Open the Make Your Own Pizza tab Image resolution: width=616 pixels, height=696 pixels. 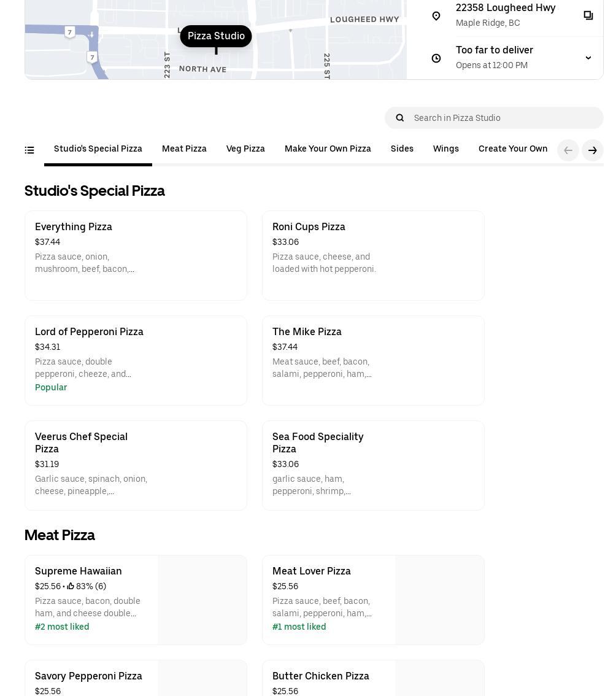[328, 149]
